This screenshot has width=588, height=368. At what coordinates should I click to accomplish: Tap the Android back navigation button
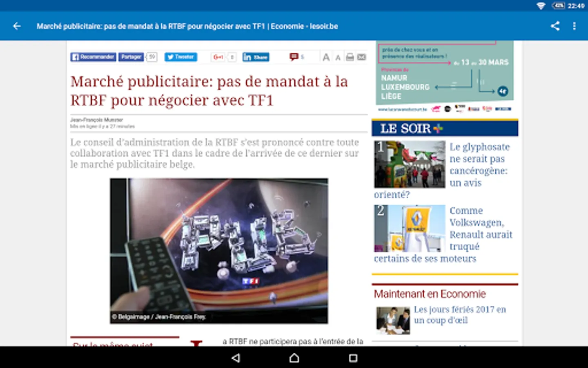236,358
